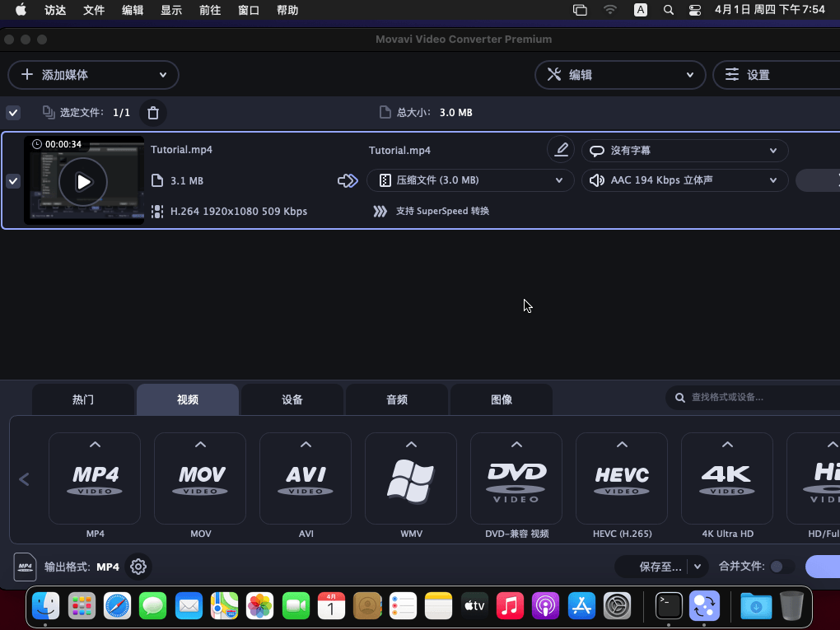Open the 窗口 window menu
The width and height of the screenshot is (840, 630).
(x=249, y=10)
